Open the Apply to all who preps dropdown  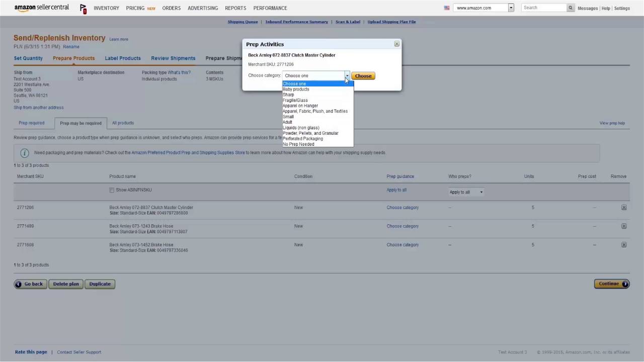466,192
